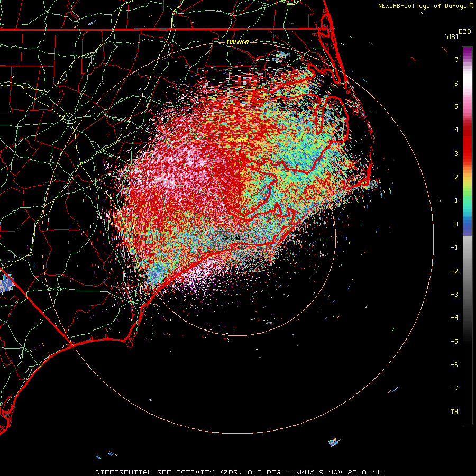Select the 6 value on the scale
476x476 pixels.
pos(456,83)
